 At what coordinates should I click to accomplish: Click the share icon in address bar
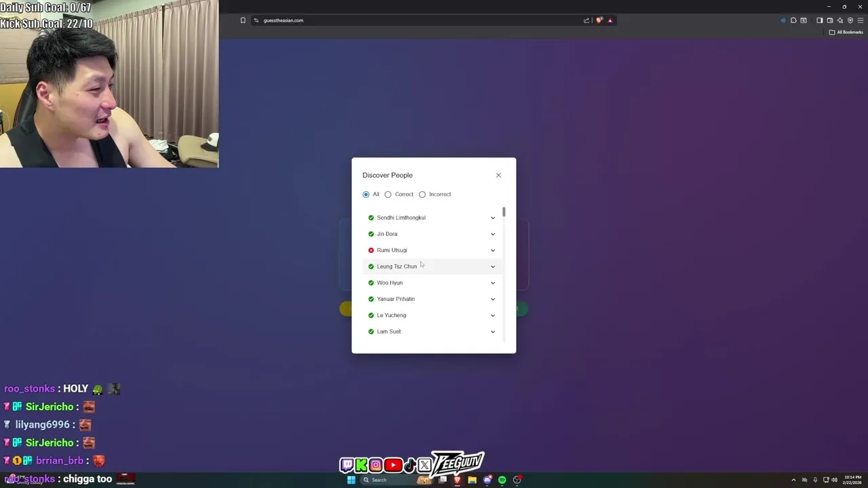(x=587, y=20)
